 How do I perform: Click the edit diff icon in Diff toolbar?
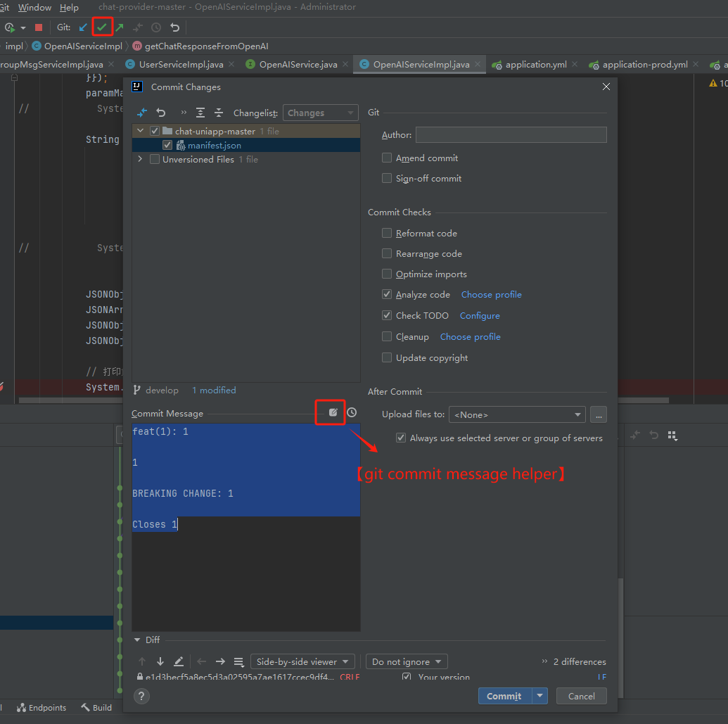point(179,661)
